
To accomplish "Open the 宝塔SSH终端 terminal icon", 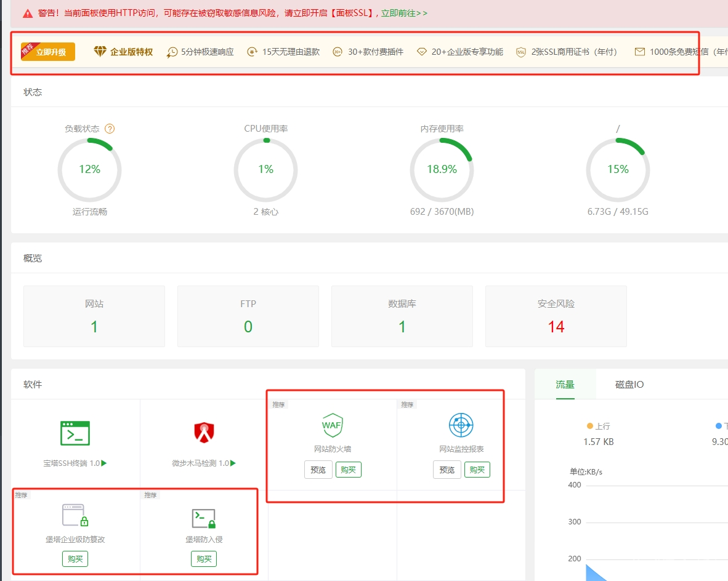I will pos(75,433).
